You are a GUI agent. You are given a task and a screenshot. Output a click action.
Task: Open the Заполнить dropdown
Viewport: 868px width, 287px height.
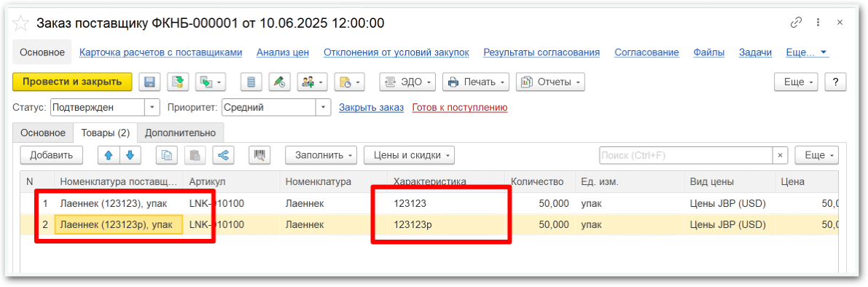point(321,155)
